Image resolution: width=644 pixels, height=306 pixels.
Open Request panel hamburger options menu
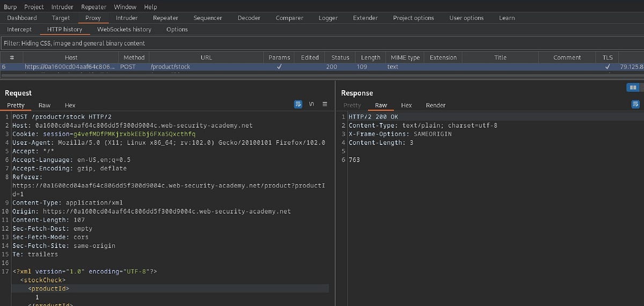(325, 105)
